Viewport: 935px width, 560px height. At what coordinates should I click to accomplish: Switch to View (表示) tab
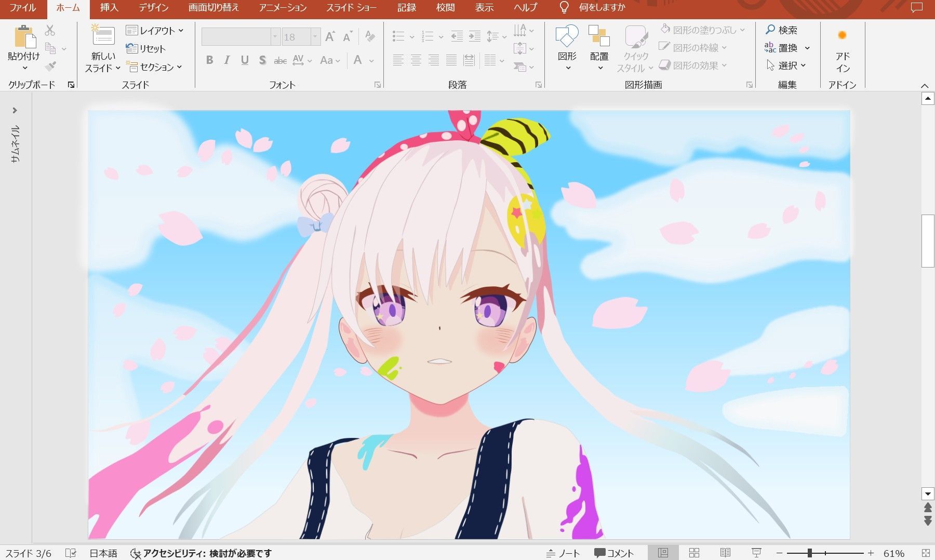(484, 8)
